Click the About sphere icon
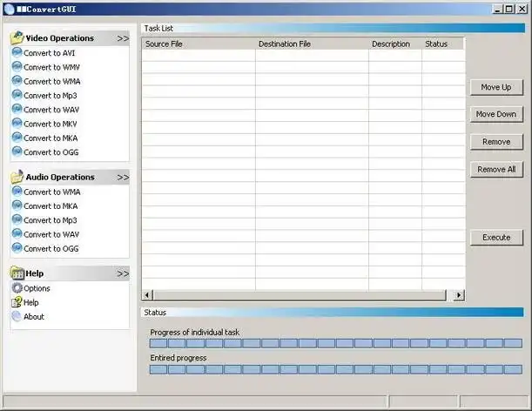 pos(17,316)
